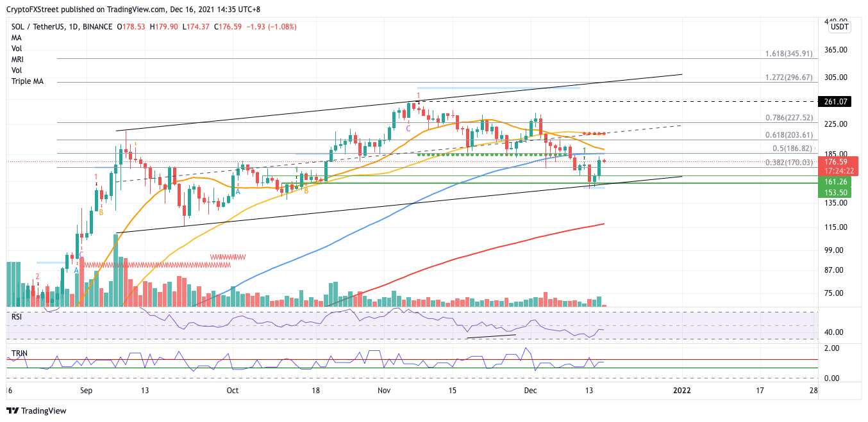Click the TRIN pane label
The image size is (868, 422).
tap(19, 353)
